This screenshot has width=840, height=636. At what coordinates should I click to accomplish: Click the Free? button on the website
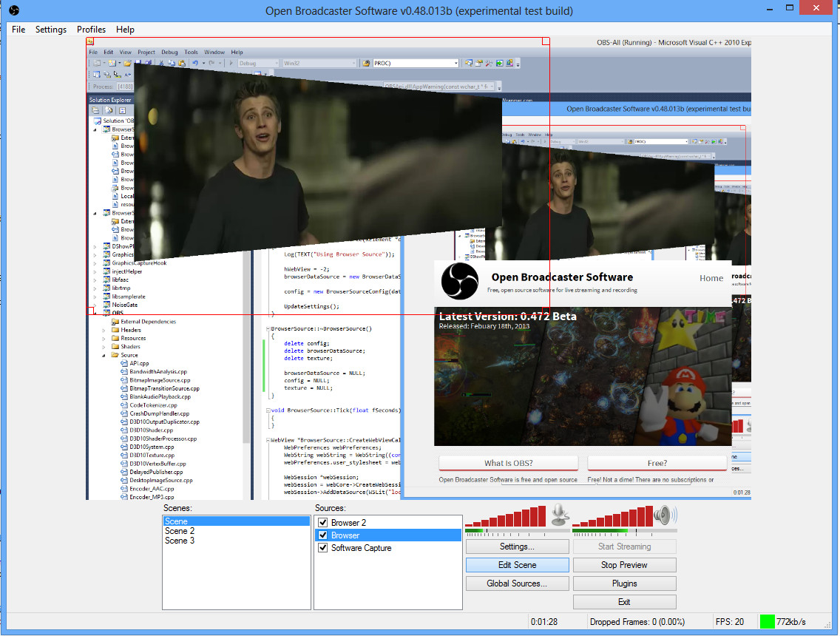pos(657,463)
